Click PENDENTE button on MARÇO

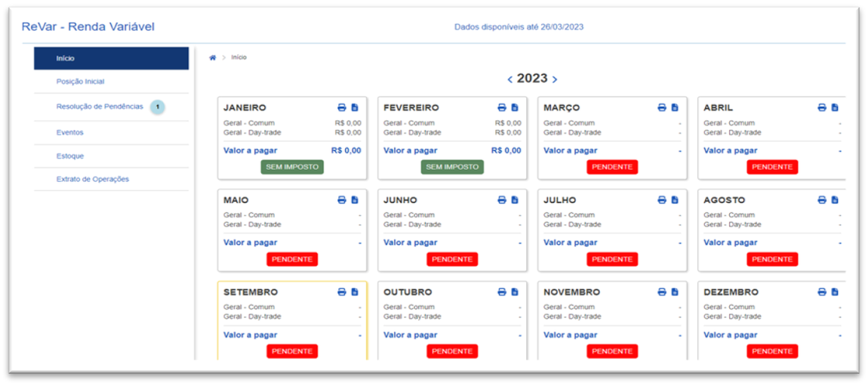pos(612,167)
